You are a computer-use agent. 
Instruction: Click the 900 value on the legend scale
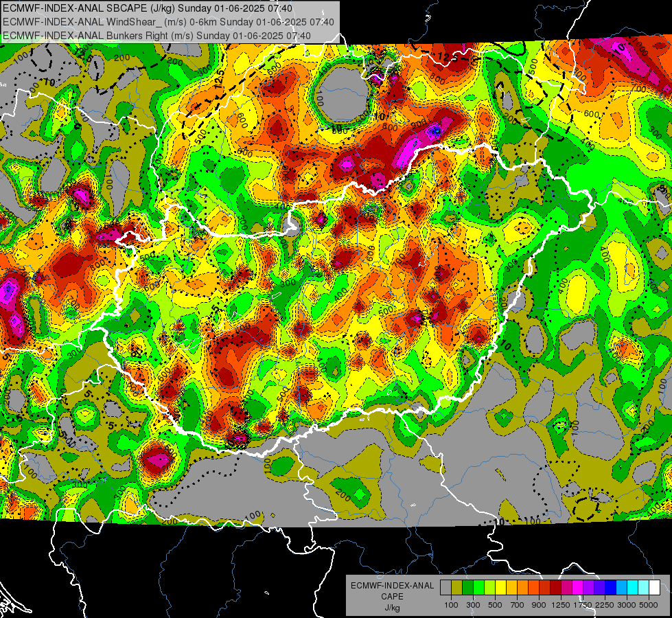coord(539,605)
